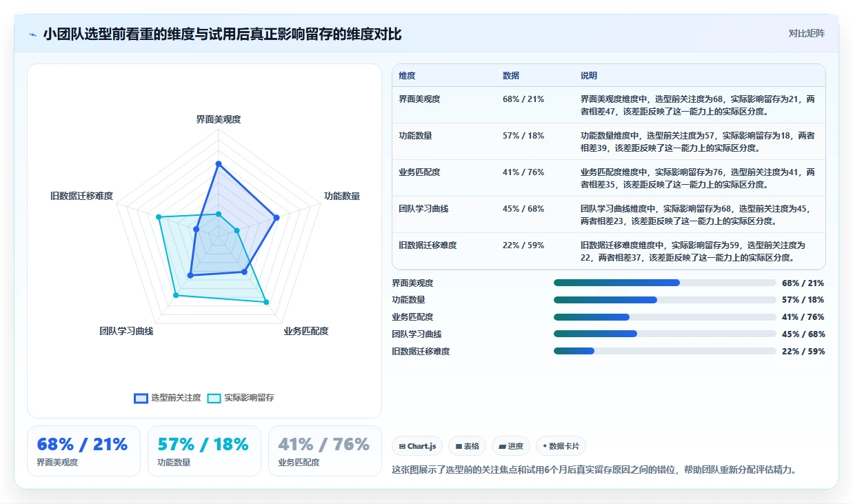The height and width of the screenshot is (504, 853).
Task: Click the 进度 tag
Action: pyautogui.click(x=511, y=446)
